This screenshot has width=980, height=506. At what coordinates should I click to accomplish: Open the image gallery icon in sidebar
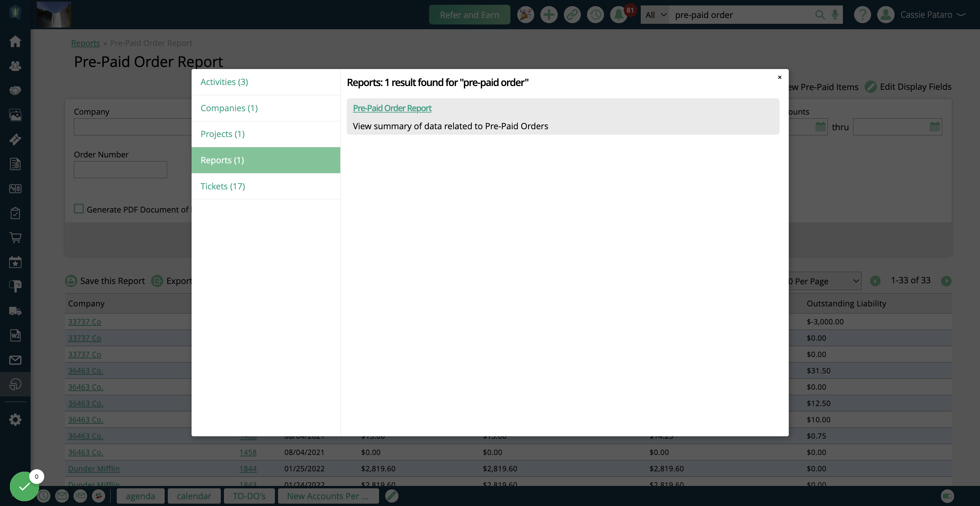click(x=15, y=115)
